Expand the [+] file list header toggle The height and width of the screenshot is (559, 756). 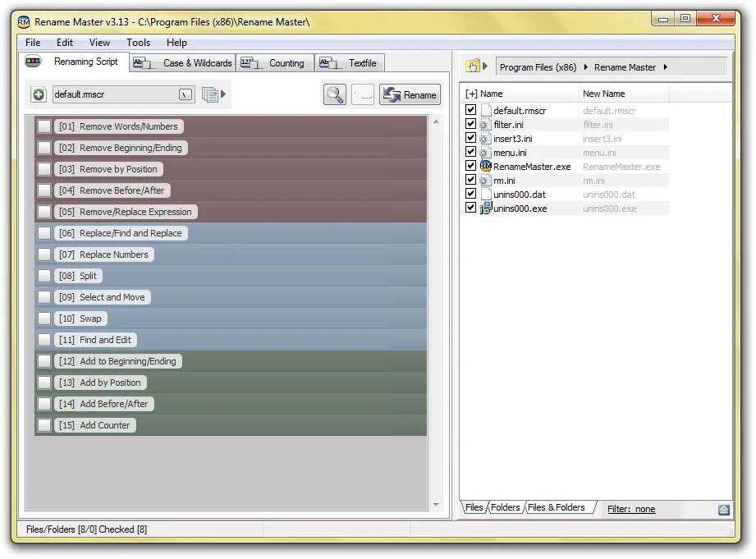tap(471, 94)
